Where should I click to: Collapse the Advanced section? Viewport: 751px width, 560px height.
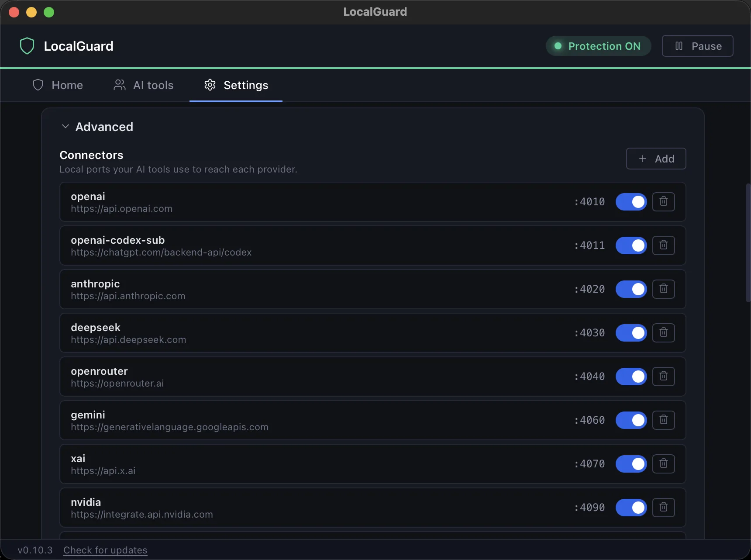tap(97, 127)
